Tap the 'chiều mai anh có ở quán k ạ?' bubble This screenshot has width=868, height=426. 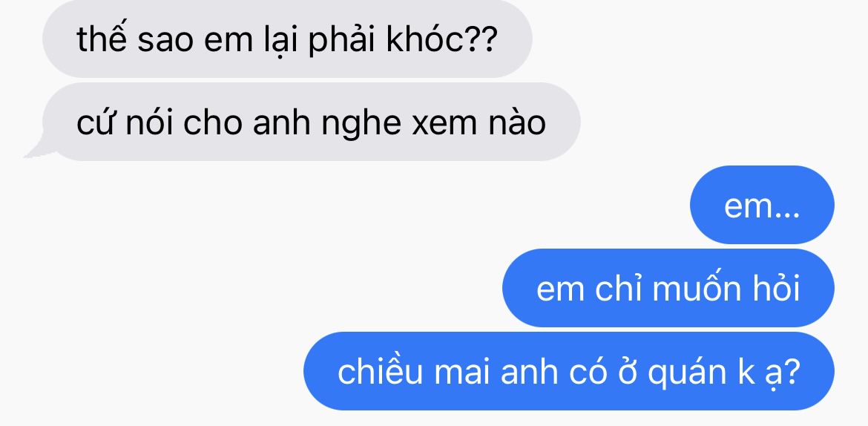point(569,371)
